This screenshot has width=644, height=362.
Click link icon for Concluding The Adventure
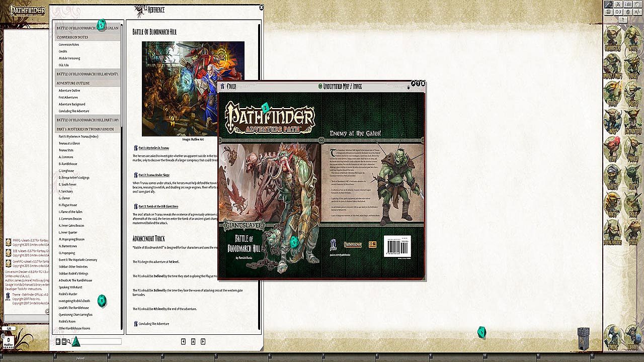[x=135, y=324]
